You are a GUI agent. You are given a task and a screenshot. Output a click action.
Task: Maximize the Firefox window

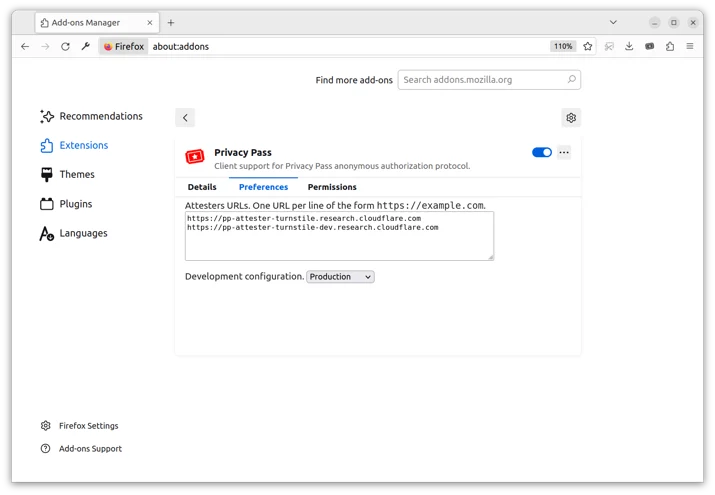click(x=674, y=22)
